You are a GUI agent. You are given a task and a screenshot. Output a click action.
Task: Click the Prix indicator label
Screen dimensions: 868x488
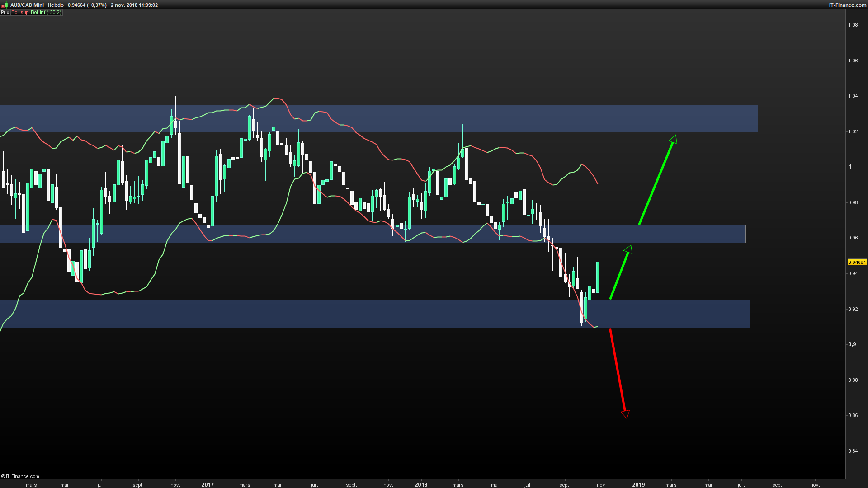coord(5,13)
